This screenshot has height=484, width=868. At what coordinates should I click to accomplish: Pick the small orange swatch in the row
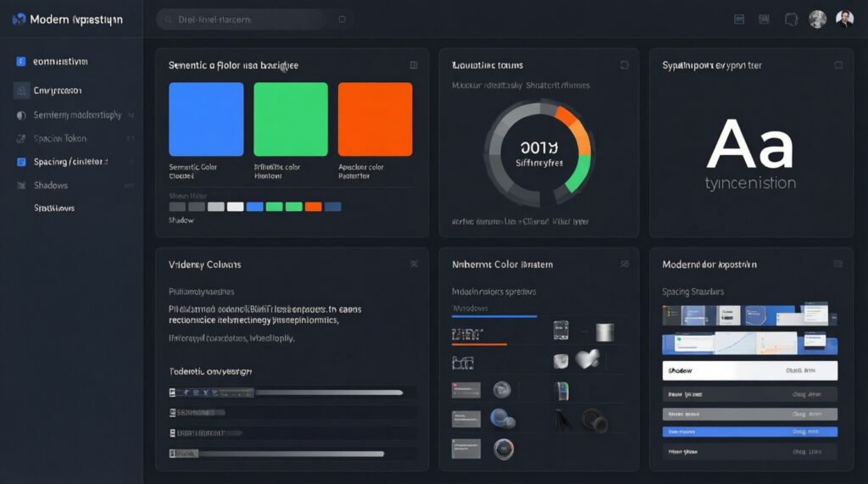click(313, 207)
